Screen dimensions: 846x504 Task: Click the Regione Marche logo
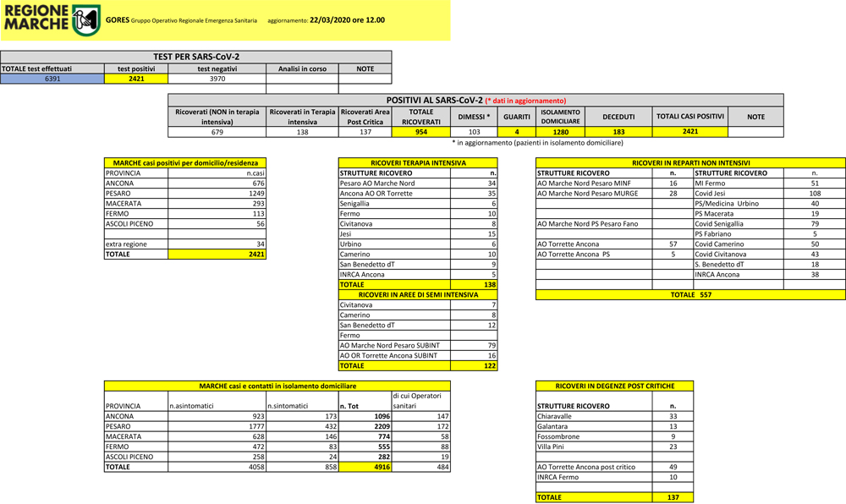(x=51, y=19)
